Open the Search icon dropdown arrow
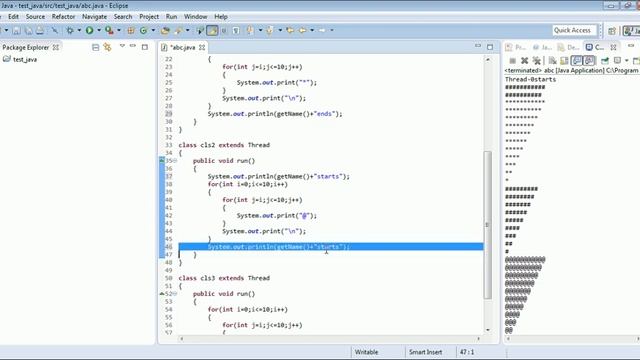 pyautogui.click(x=188, y=31)
